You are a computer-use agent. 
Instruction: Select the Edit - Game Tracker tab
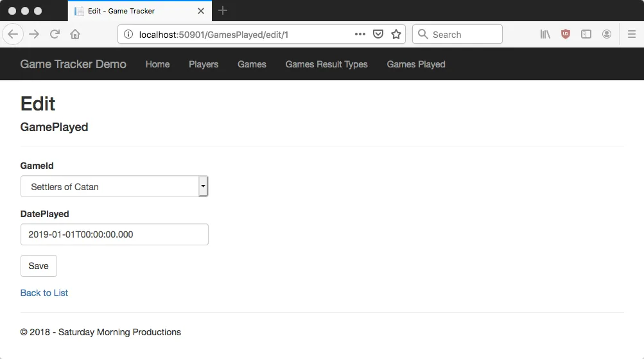pos(139,11)
